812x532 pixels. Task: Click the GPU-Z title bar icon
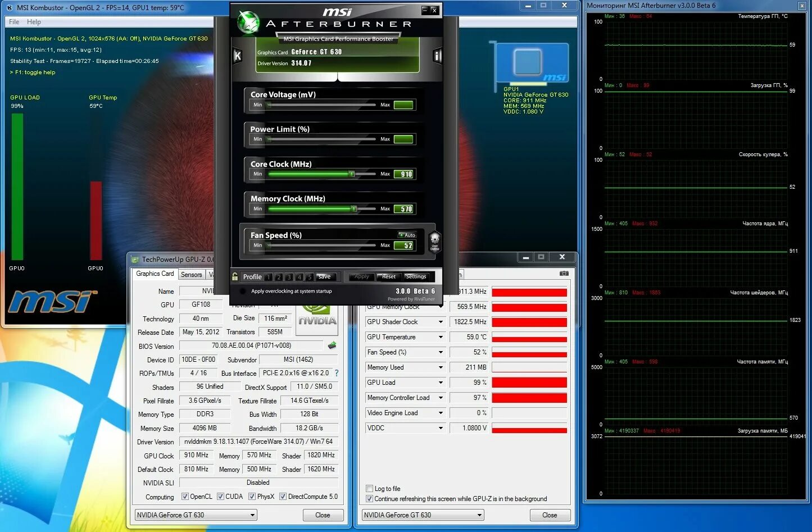pyautogui.click(x=135, y=260)
